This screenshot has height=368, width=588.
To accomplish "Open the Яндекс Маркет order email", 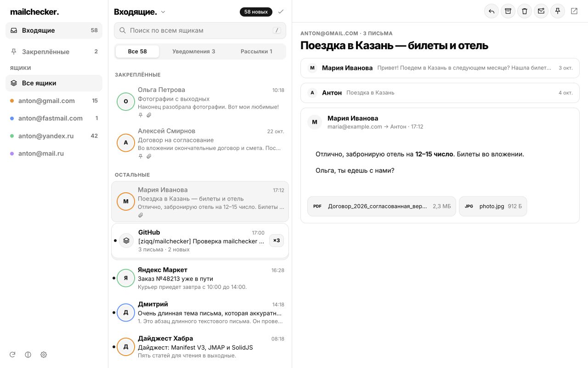I will pyautogui.click(x=200, y=278).
